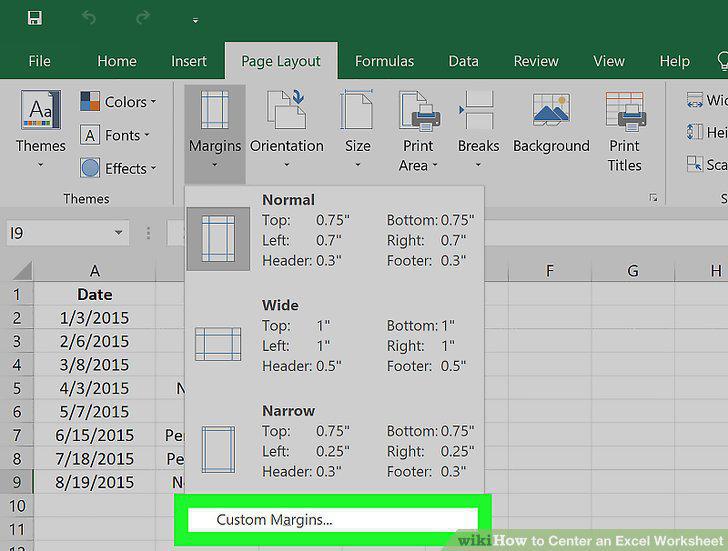The image size is (728, 551).
Task: Open the theme Colors dropdown
Action: coord(118,102)
